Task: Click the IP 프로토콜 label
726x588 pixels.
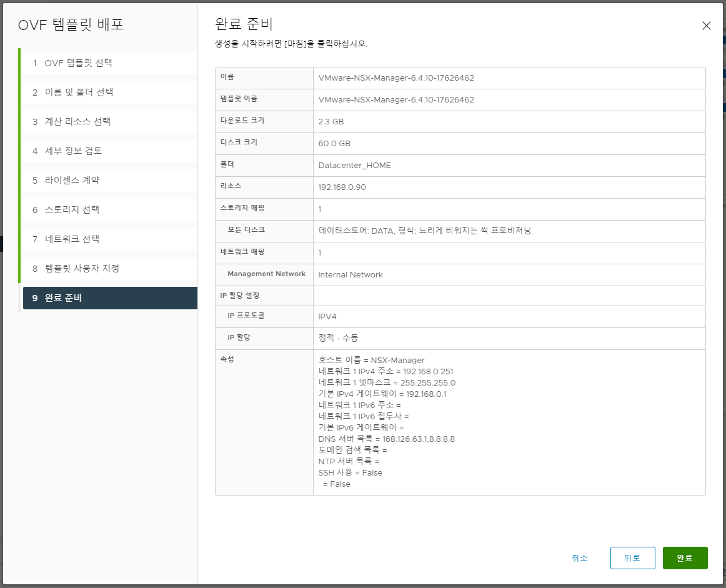Action: (246, 316)
